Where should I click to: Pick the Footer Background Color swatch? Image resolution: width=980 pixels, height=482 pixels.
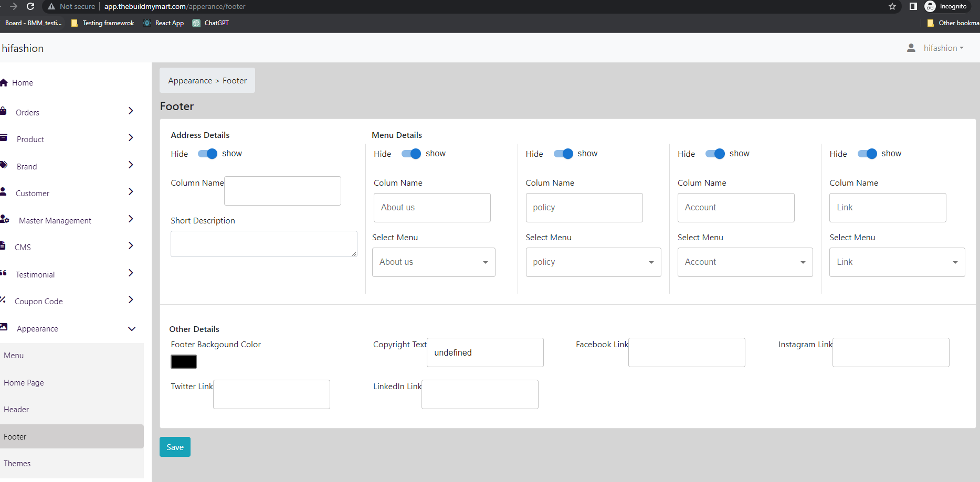184,362
